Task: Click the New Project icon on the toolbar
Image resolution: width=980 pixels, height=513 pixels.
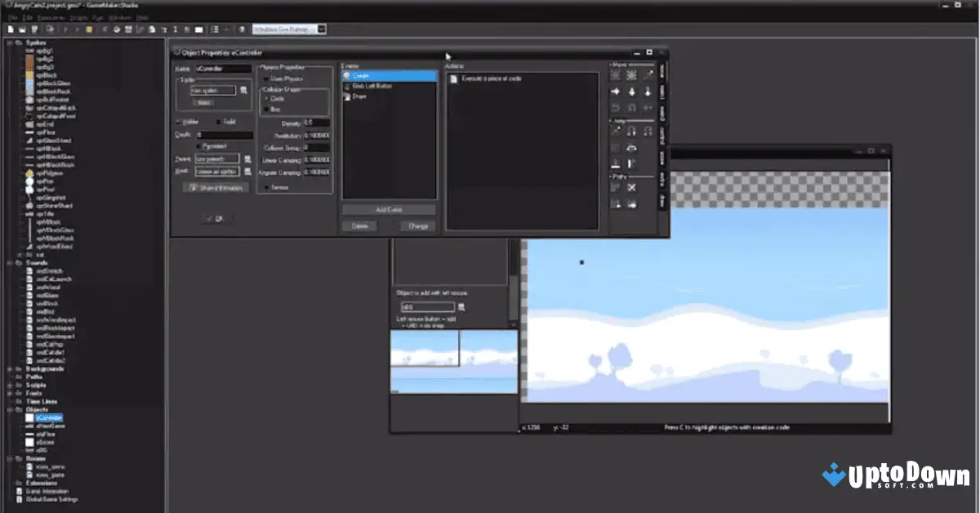Action: (x=10, y=28)
